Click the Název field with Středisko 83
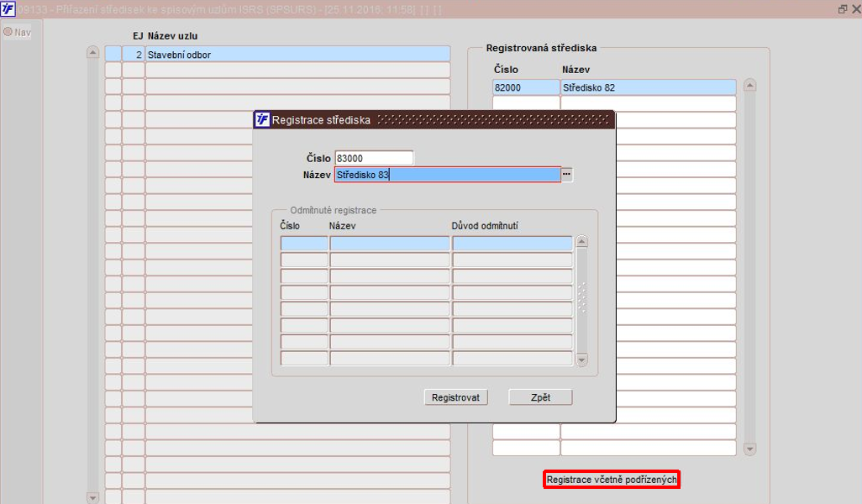Image resolution: width=862 pixels, height=504 pixels. 448,175
